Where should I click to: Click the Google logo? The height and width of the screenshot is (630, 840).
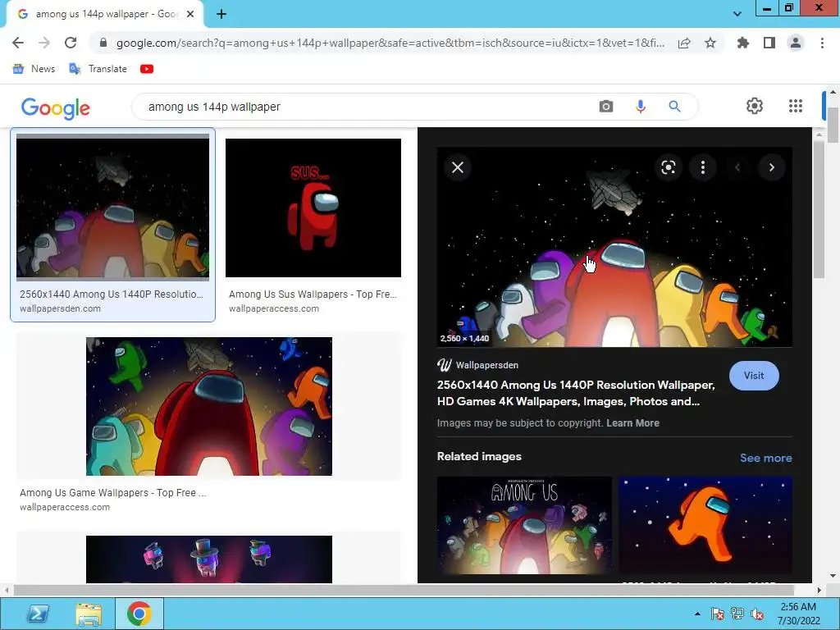coord(55,107)
